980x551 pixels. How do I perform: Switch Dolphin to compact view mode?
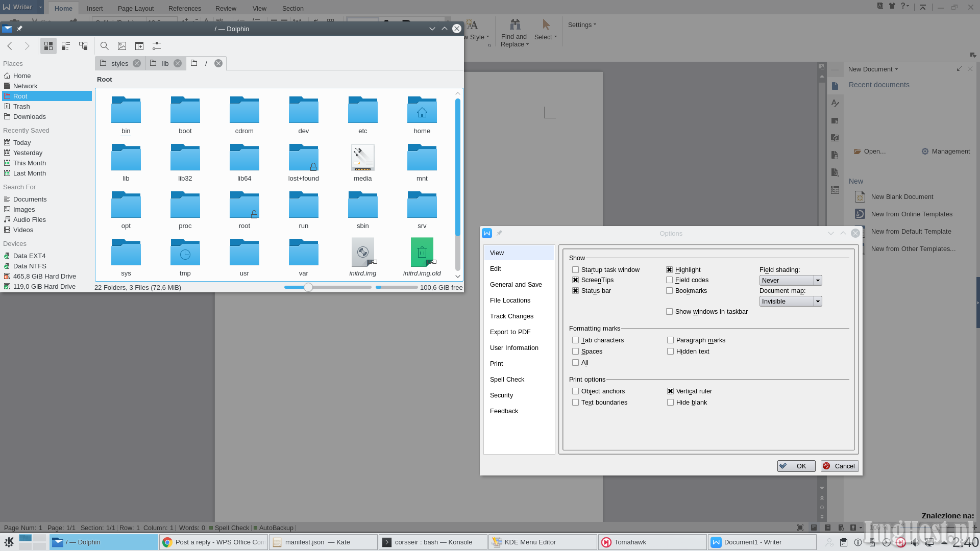point(66,46)
